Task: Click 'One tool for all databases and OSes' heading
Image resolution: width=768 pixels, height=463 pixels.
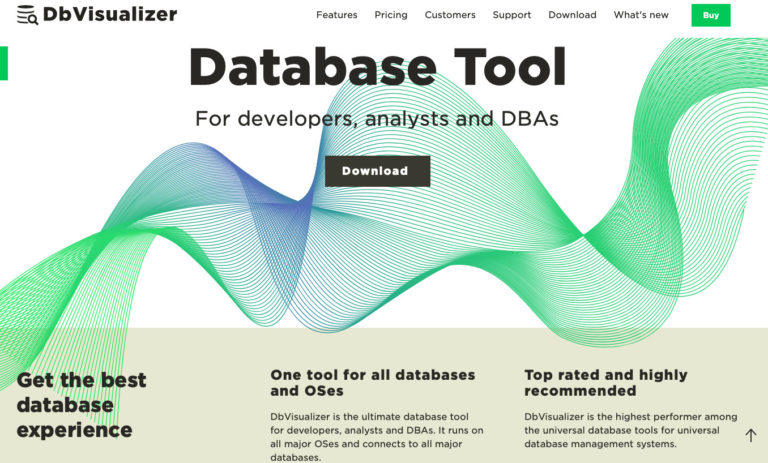Action: pos(373,383)
